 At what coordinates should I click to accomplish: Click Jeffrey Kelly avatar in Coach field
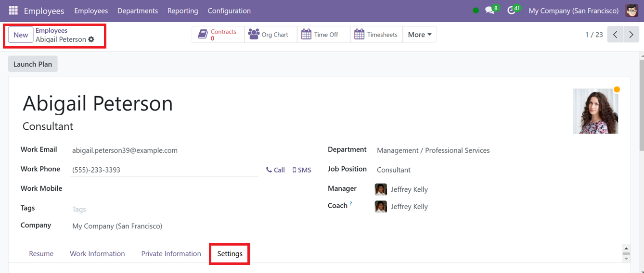tap(381, 207)
